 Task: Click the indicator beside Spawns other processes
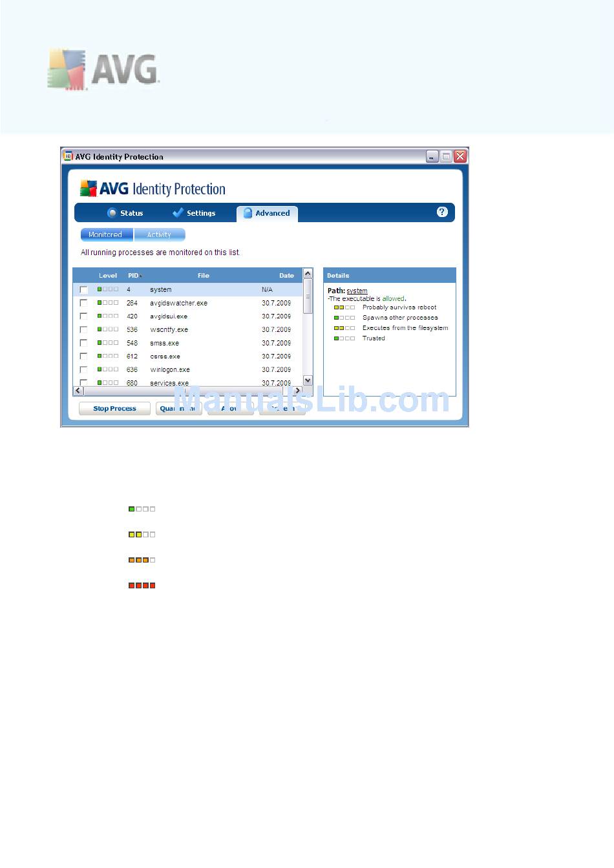[344, 318]
